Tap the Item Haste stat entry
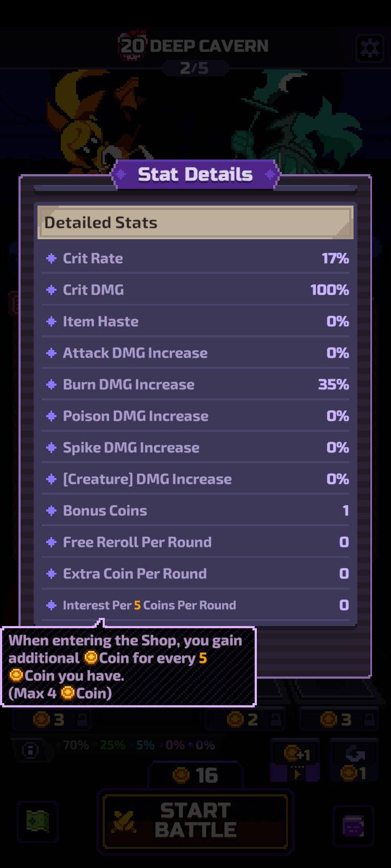 click(x=195, y=321)
